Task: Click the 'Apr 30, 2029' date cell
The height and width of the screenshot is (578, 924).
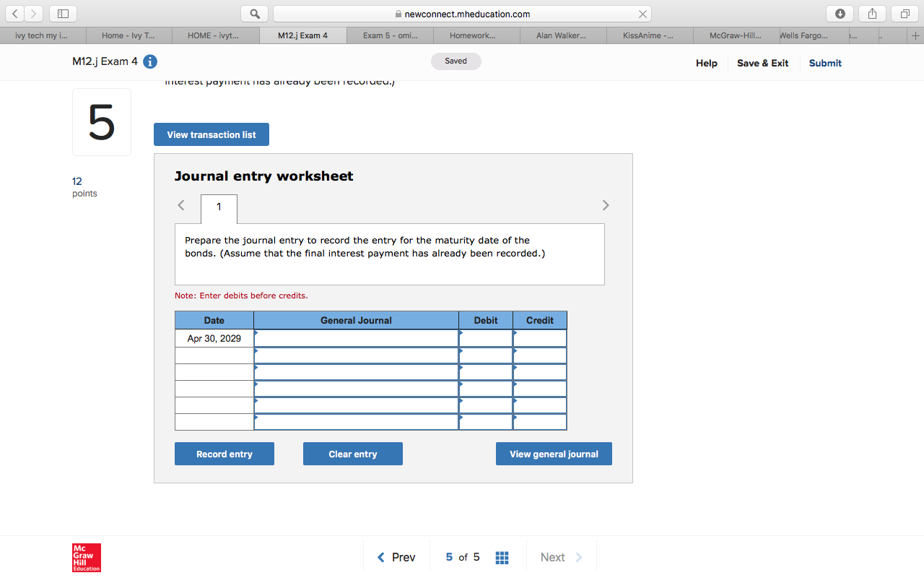Action: 214,338
